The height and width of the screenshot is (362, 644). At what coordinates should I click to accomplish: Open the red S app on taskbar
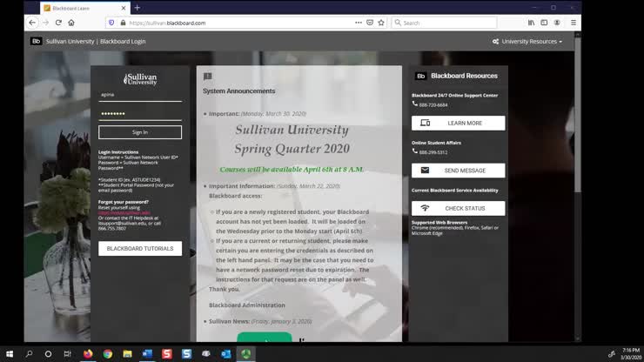coord(167,354)
